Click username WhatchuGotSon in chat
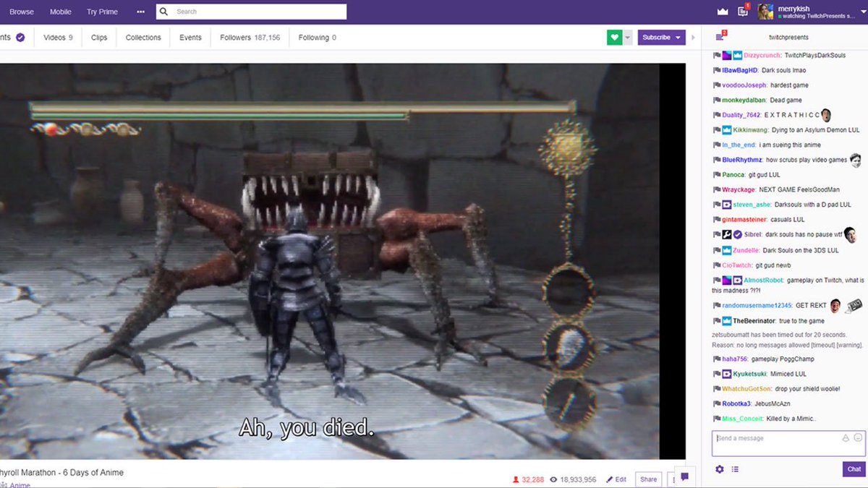This screenshot has height=488, width=868. coord(747,389)
